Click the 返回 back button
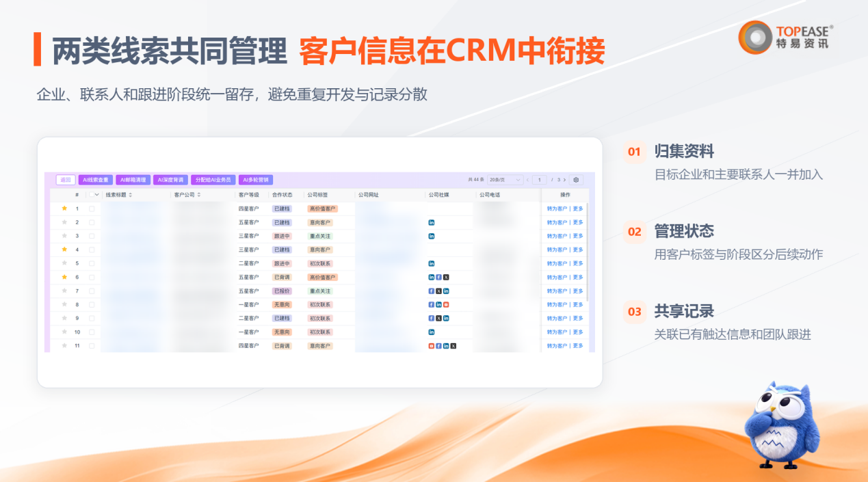 point(66,180)
